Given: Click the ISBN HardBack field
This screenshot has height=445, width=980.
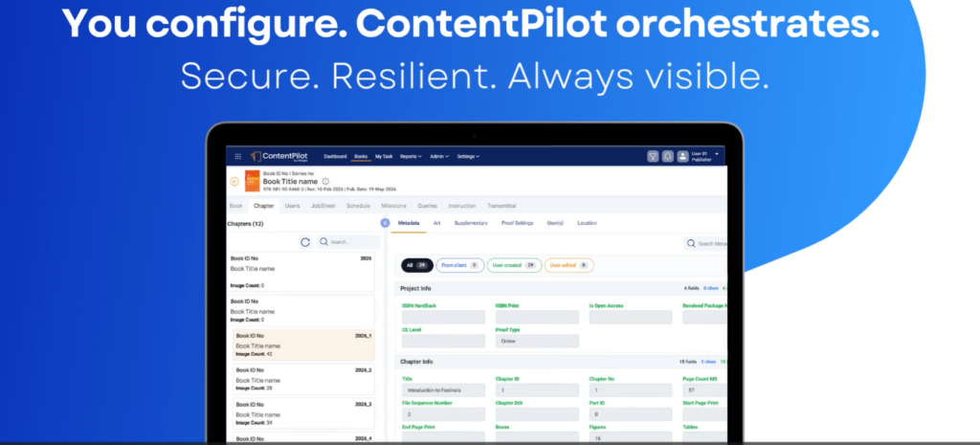Looking at the screenshot, I should [444, 318].
